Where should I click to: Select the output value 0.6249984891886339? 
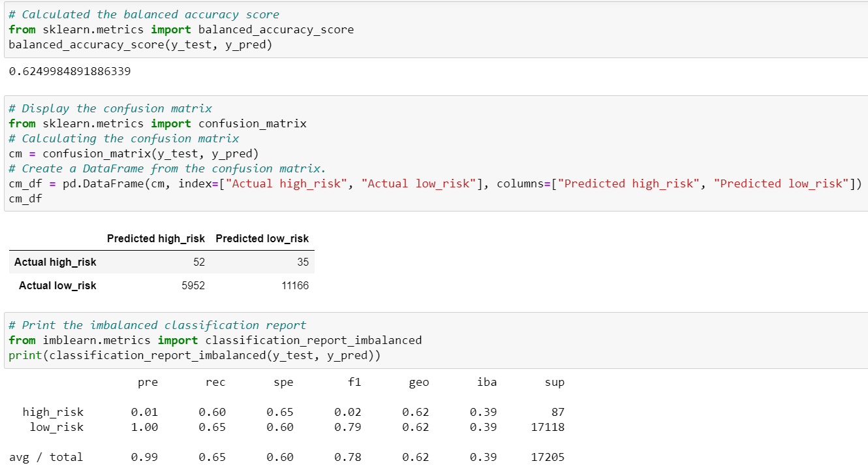[x=70, y=72]
